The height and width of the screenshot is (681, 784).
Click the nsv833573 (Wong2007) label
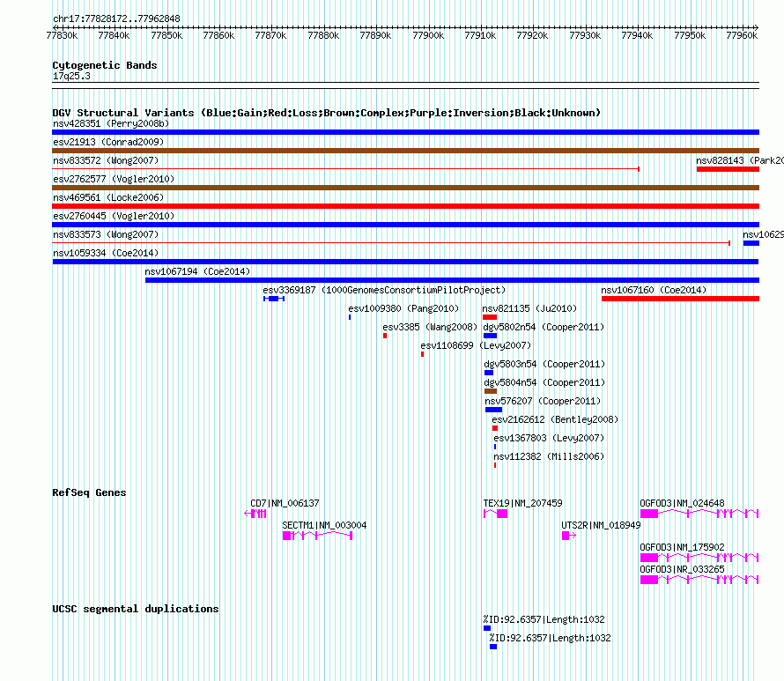(106, 234)
